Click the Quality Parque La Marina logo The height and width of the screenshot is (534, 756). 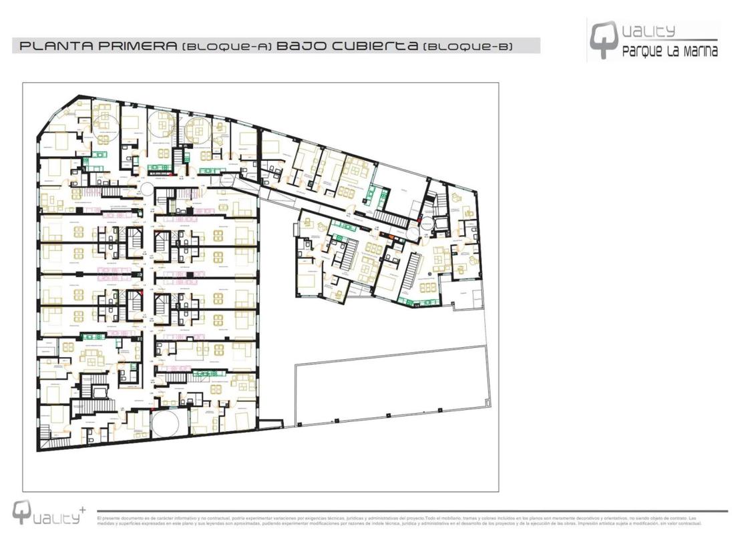pyautogui.click(x=652, y=40)
